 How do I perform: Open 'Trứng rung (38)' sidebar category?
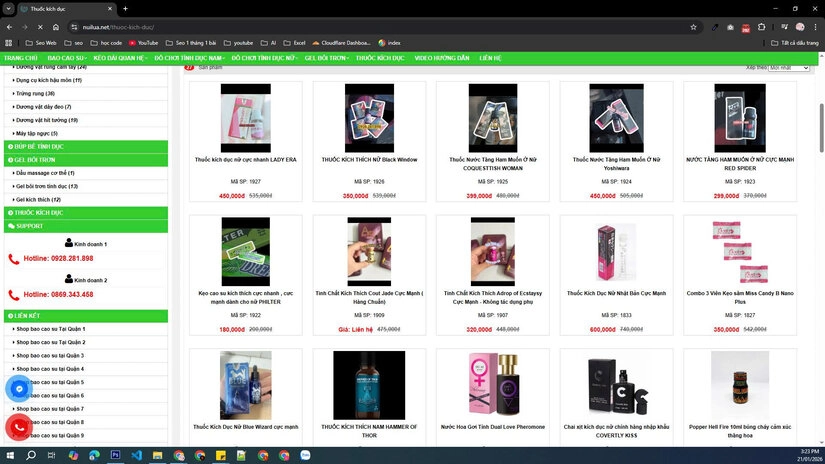35,93
